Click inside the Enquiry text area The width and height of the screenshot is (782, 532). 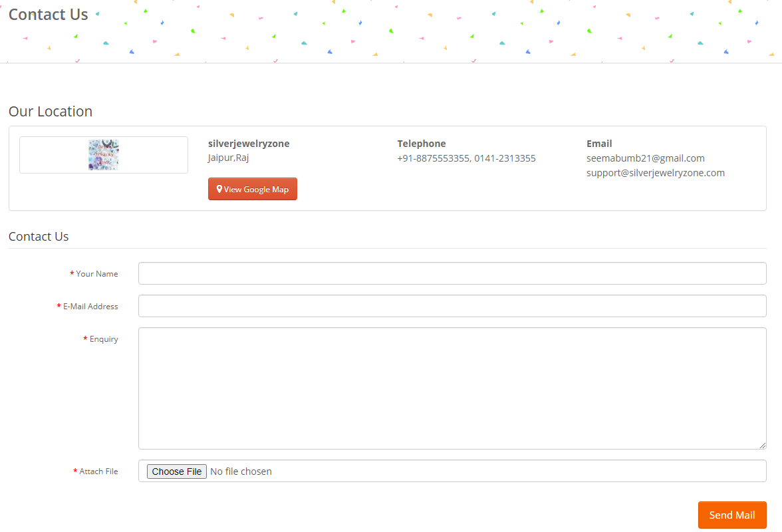[x=452, y=388]
